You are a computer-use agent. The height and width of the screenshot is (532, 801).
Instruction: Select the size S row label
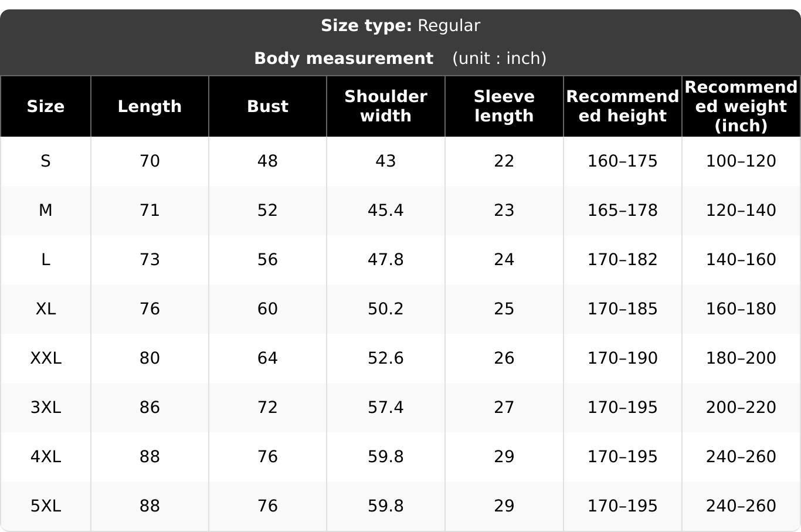pos(46,161)
